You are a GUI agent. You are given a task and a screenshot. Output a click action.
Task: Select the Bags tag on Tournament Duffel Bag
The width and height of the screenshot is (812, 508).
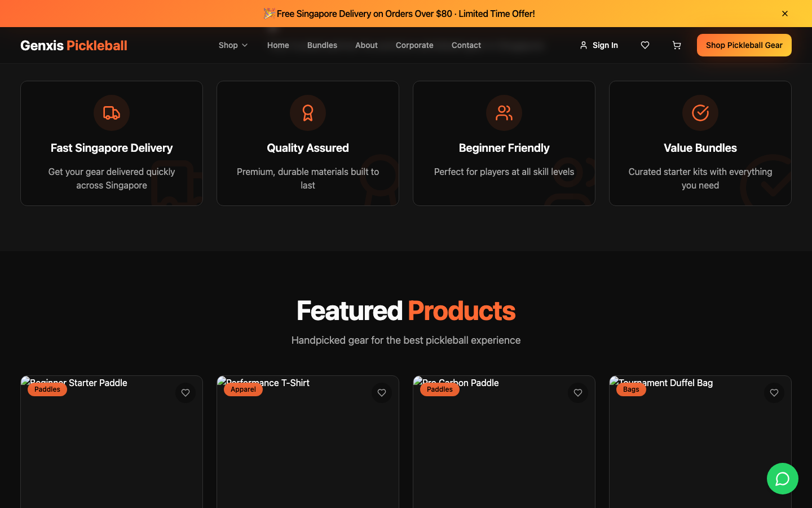pos(631,389)
